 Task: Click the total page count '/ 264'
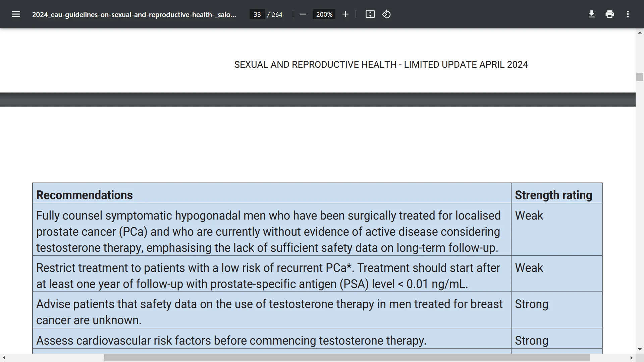(x=275, y=14)
